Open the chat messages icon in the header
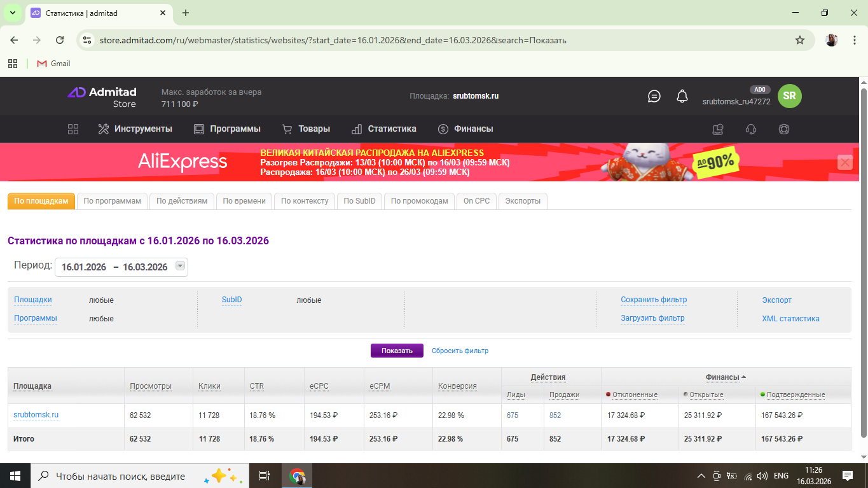The width and height of the screenshot is (868, 488). tap(654, 96)
